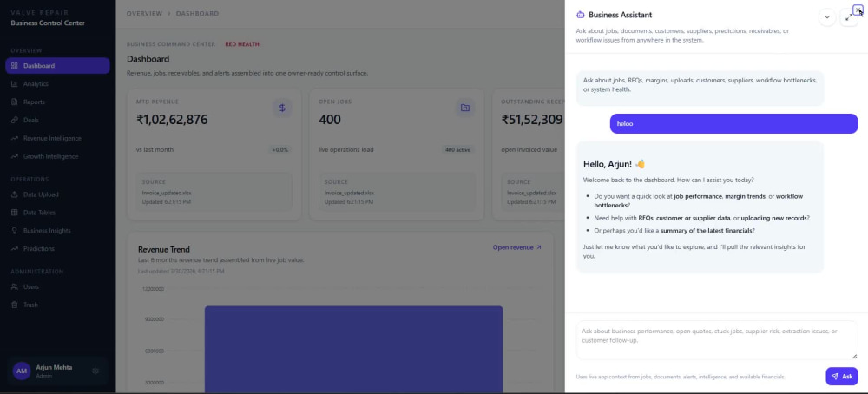Click Invoice_updated.xlsx under Open Jobs source
Screen dimensions: 868x394
349,194
